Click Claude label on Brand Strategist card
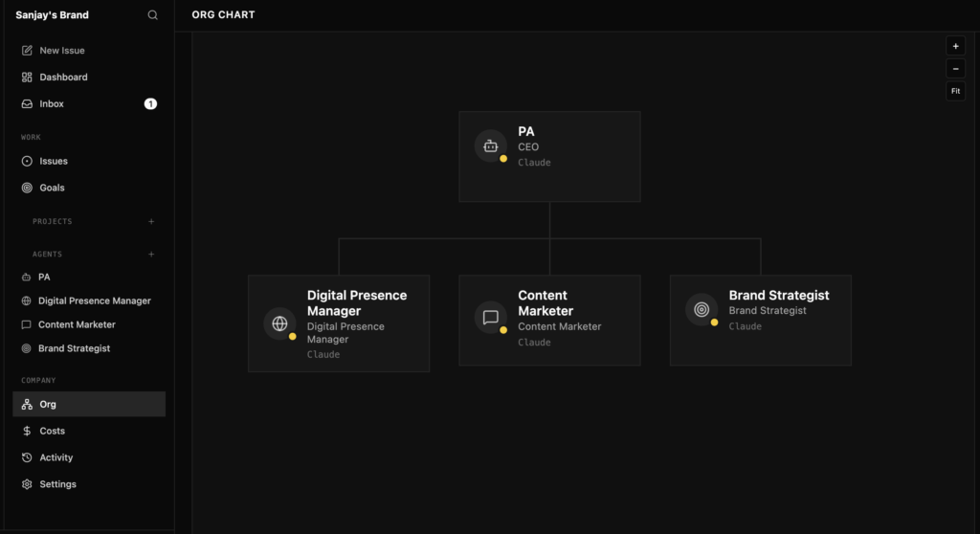Viewport: 980px width, 534px height. [745, 326]
